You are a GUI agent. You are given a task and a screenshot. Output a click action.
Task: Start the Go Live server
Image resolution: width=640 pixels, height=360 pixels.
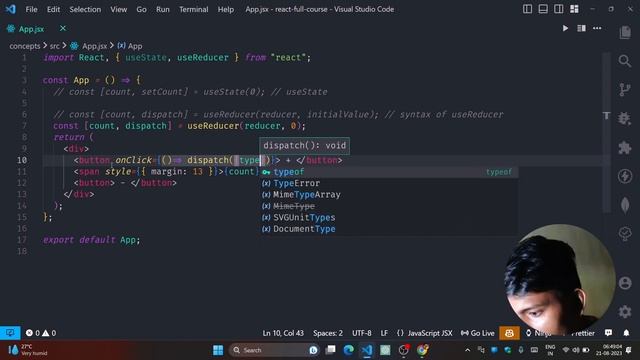click(x=478, y=333)
